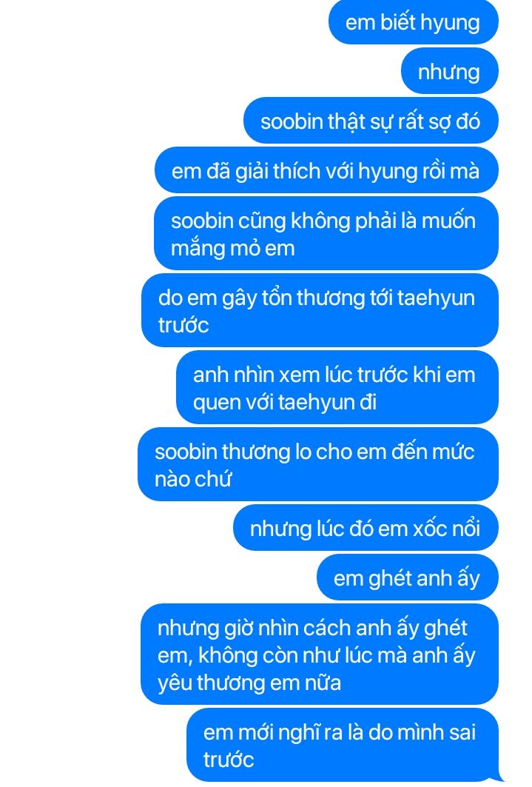
Task: Click "quen với taehyun đi" text line
Action: (x=285, y=402)
